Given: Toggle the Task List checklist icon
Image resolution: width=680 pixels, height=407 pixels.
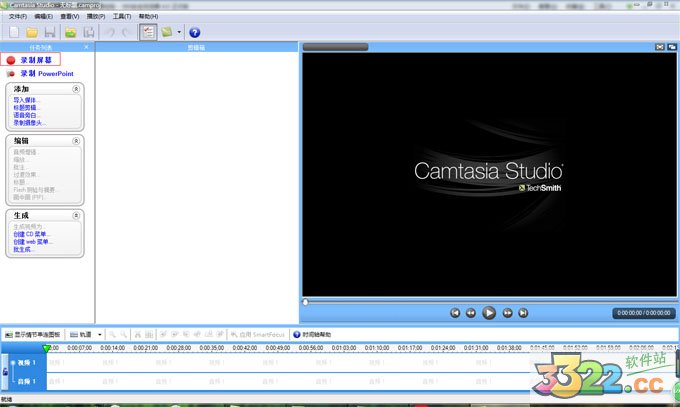Looking at the screenshot, I should 148,32.
